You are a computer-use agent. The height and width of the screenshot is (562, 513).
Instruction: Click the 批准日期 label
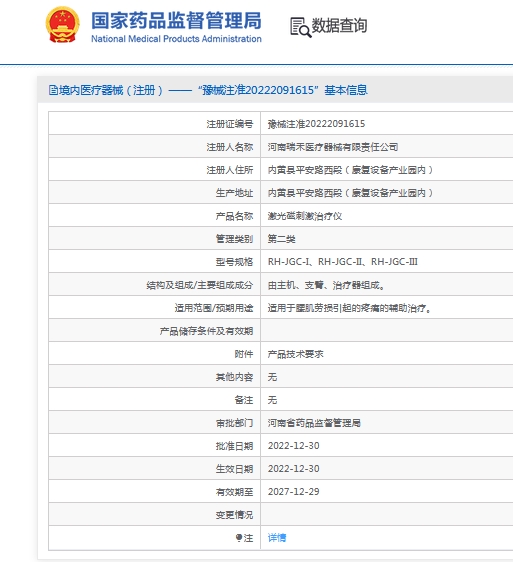coord(234,446)
